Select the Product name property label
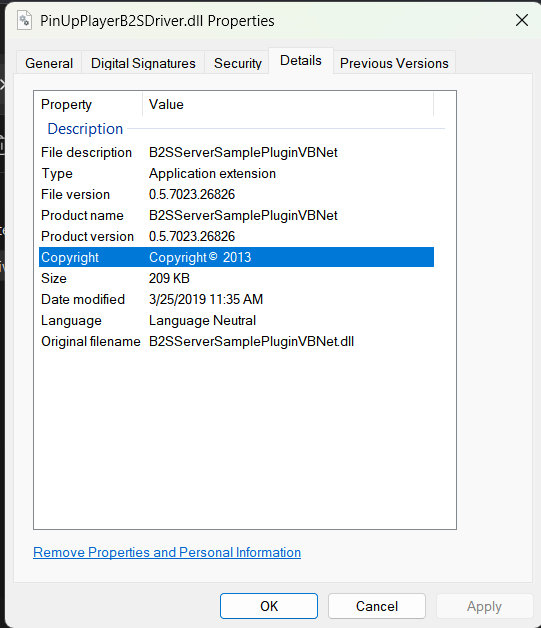Image resolution: width=541 pixels, height=628 pixels. click(82, 215)
